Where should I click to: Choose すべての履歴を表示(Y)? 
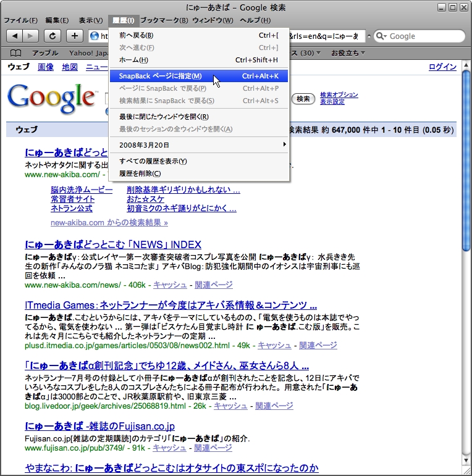point(199,161)
